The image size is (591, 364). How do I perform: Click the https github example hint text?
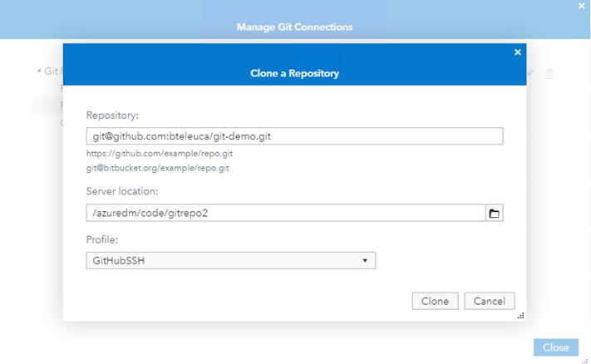tap(154, 154)
